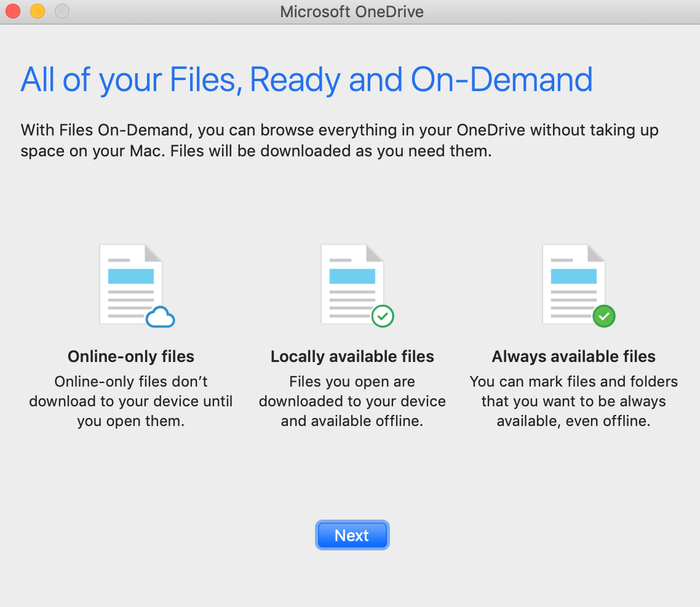This screenshot has height=607, width=700.
Task: Click the 'Online-only files' heading
Action: click(131, 356)
